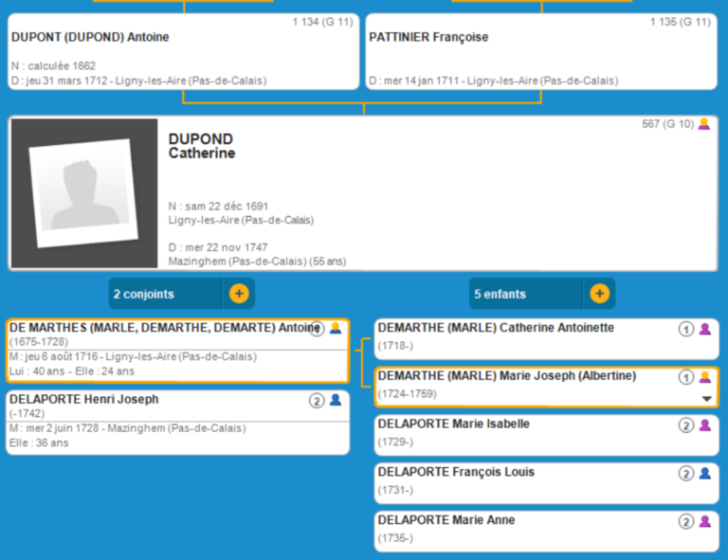Click person icon on Marie Joseph Demarthe card
The height and width of the screenshot is (560, 728).
tap(704, 377)
